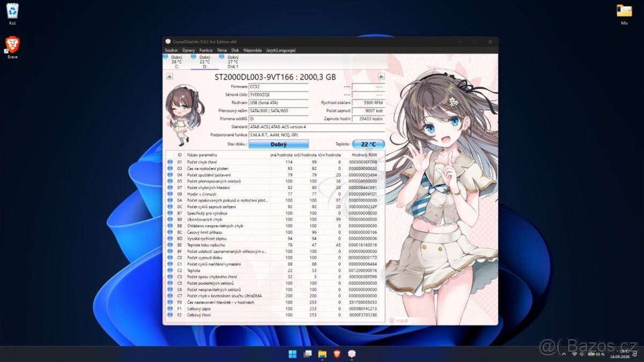Select the D: disk tab at 22 °C
Viewport: 644px width, 362px height.
[x=204, y=61]
